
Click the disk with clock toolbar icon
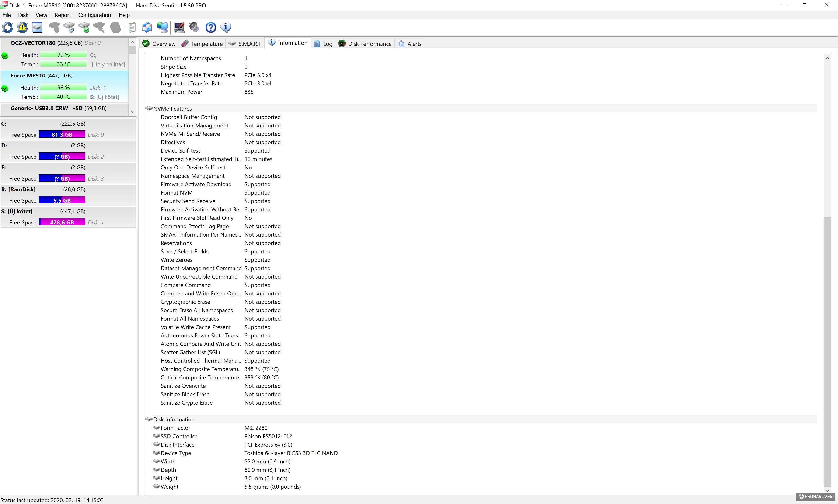[69, 28]
